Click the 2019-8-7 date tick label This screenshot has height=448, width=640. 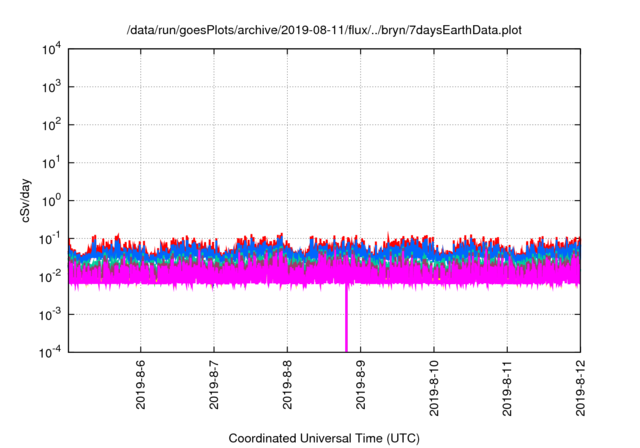tap(214, 384)
